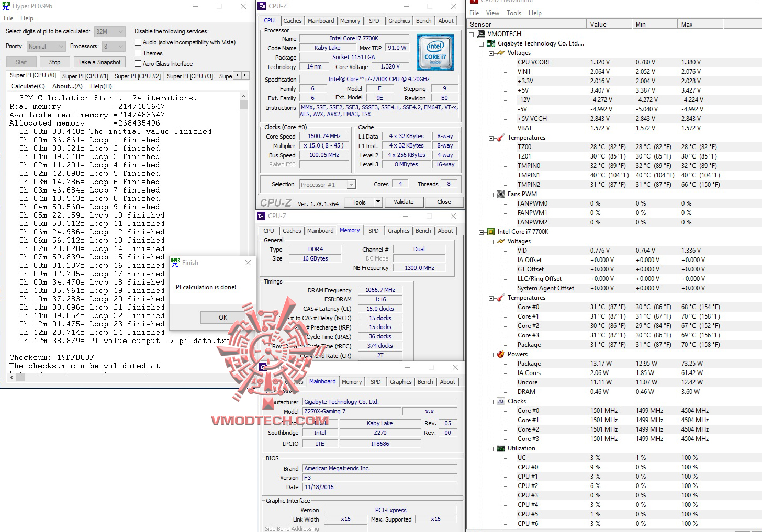This screenshot has width=762, height=532.
Task: Enable the Audio incompatibility checkbox in Hyper PI
Action: coord(137,42)
